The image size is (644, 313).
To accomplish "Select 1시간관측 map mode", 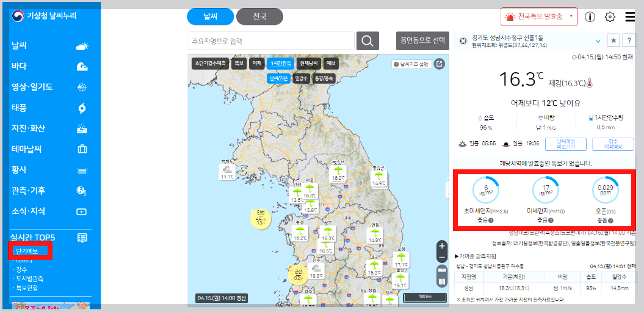I will (280, 64).
